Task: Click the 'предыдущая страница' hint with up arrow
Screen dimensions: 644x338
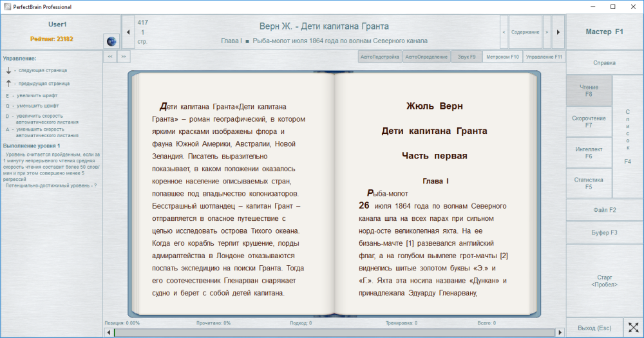Action: point(37,83)
